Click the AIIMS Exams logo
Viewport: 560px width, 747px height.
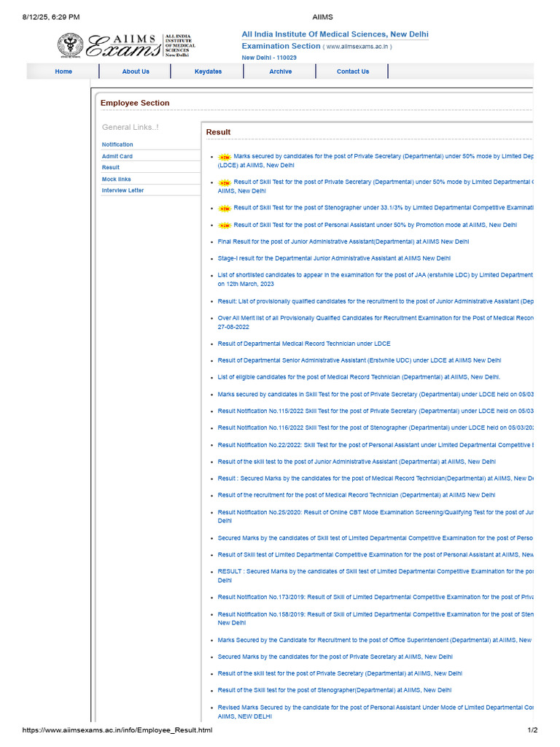click(x=126, y=46)
